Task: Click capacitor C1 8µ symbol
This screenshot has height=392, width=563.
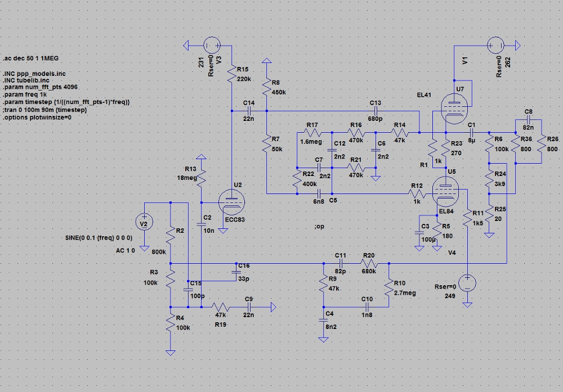Action: [x=472, y=132]
